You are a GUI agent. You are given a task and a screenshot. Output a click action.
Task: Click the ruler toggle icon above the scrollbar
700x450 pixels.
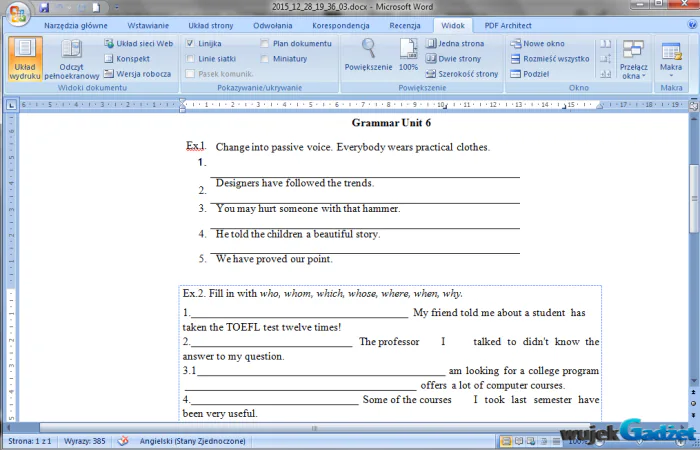[x=693, y=106]
